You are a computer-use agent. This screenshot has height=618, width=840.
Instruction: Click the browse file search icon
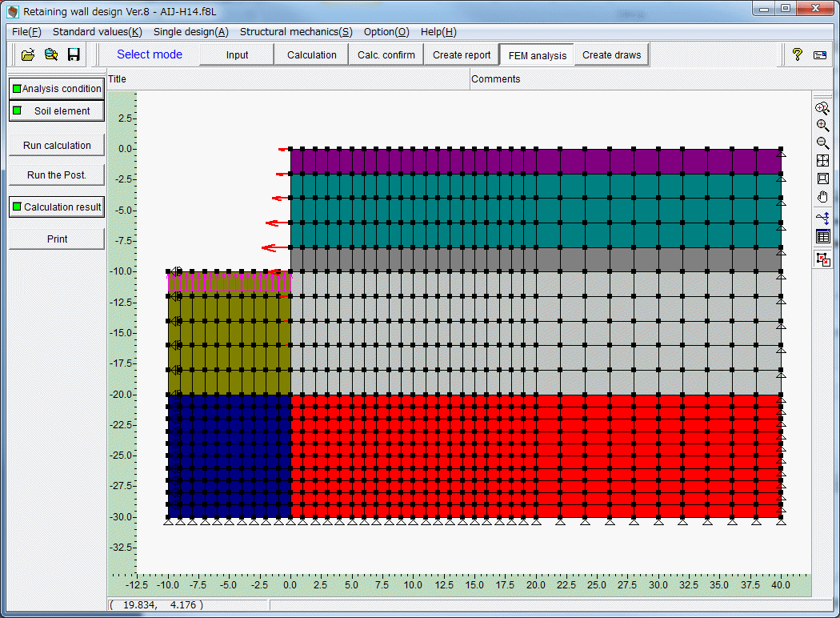click(51, 54)
